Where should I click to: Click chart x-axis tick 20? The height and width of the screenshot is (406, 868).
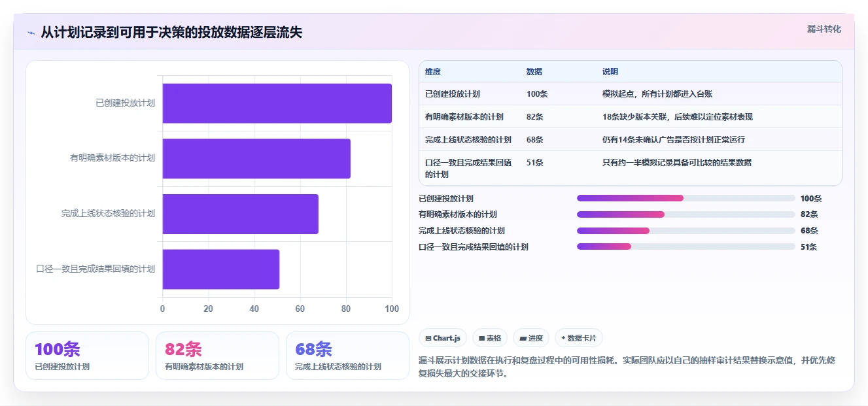(x=208, y=309)
